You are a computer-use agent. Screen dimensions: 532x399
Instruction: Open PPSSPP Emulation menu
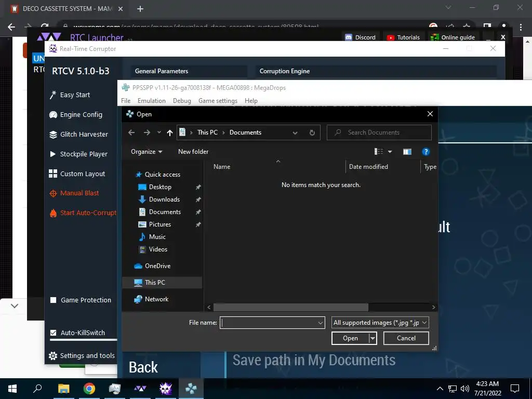[151, 101]
